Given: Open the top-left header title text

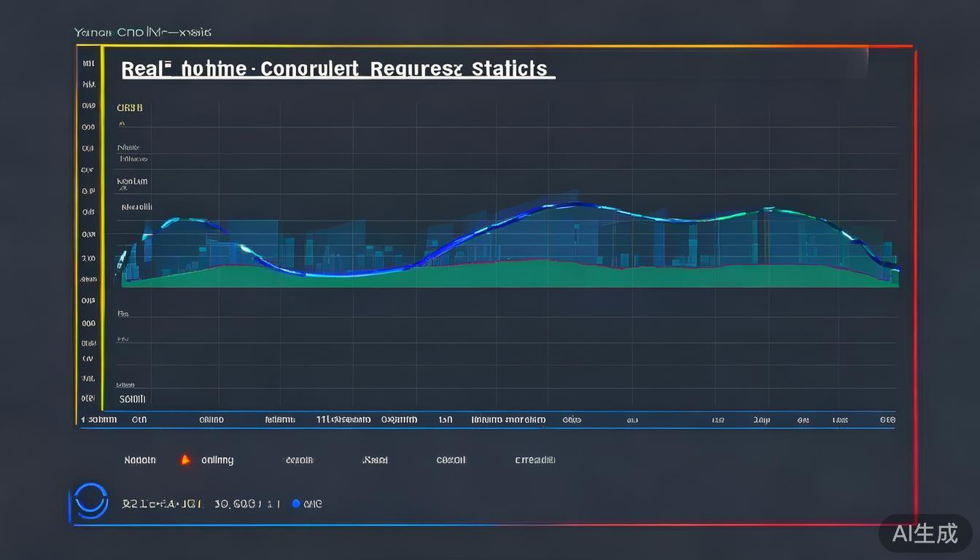Looking at the screenshot, I should pyautogui.click(x=143, y=32).
